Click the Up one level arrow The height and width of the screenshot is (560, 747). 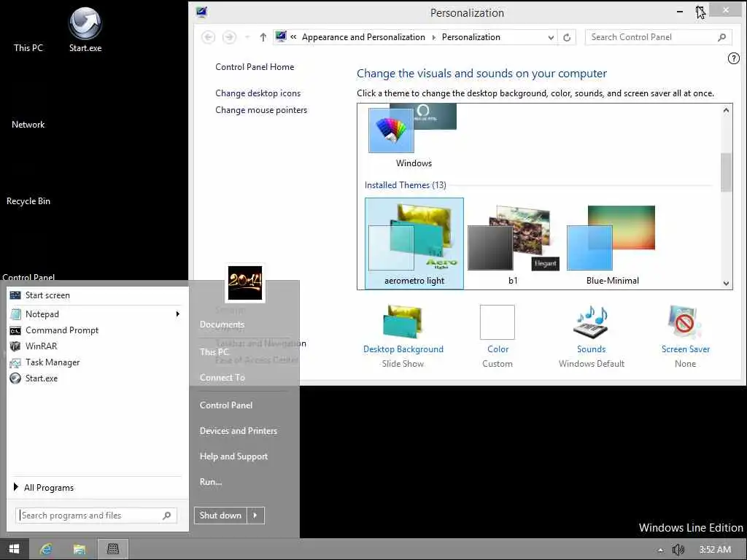tap(263, 37)
